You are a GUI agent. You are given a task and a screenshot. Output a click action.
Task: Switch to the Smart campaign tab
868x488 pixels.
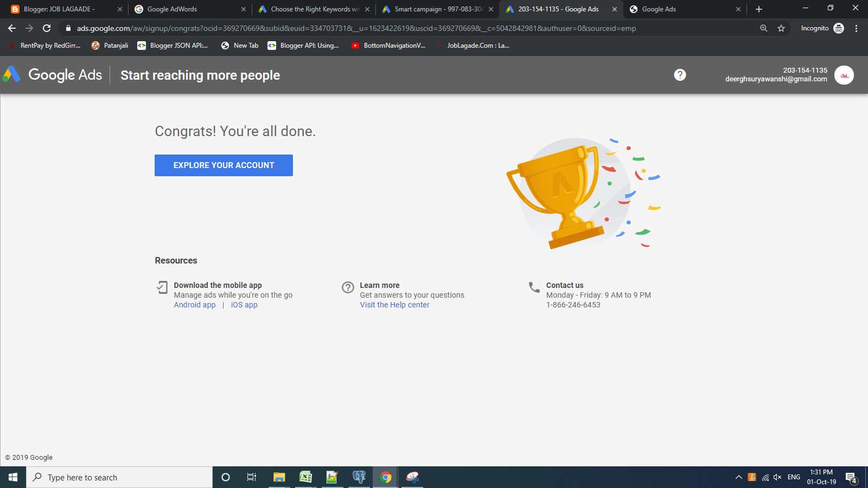pos(438,9)
